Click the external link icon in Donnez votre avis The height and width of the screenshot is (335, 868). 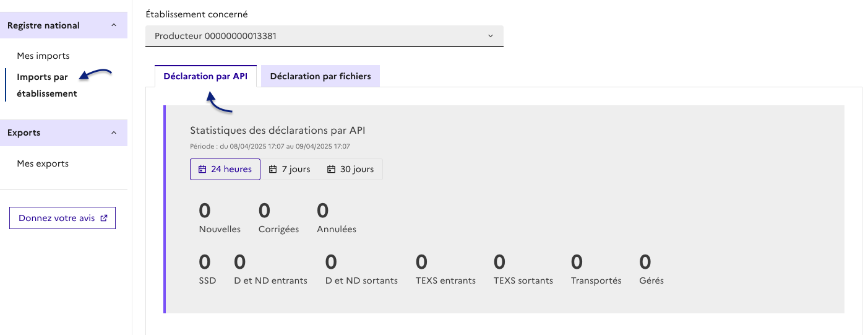tap(104, 218)
